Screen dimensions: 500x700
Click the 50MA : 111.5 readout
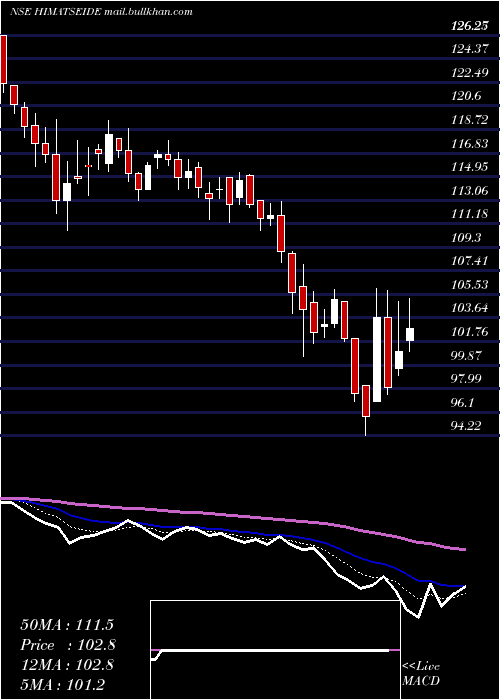[67, 625]
